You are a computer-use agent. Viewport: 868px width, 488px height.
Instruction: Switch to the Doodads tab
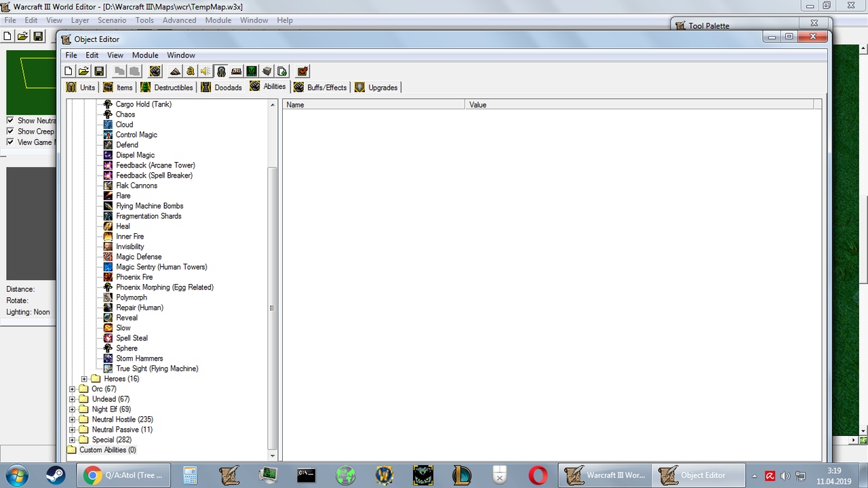click(x=221, y=87)
